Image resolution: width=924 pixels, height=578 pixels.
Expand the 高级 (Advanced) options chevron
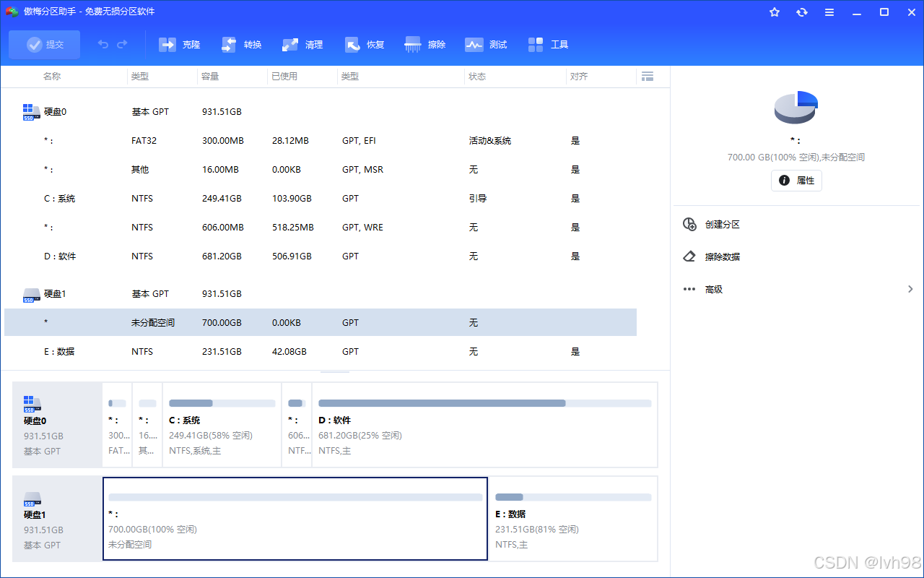tap(910, 289)
